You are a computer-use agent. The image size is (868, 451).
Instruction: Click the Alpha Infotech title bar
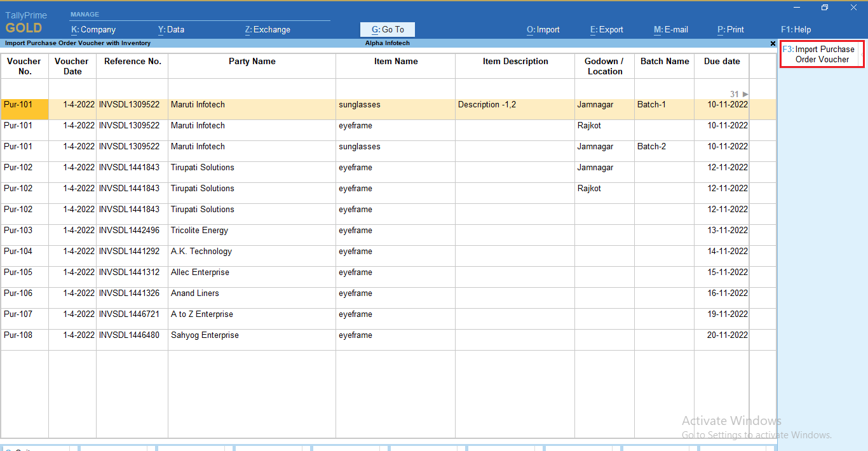point(387,43)
